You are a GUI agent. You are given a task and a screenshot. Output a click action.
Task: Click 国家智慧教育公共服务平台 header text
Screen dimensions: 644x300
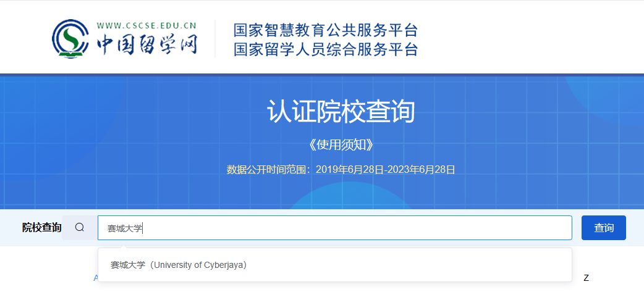(x=326, y=30)
